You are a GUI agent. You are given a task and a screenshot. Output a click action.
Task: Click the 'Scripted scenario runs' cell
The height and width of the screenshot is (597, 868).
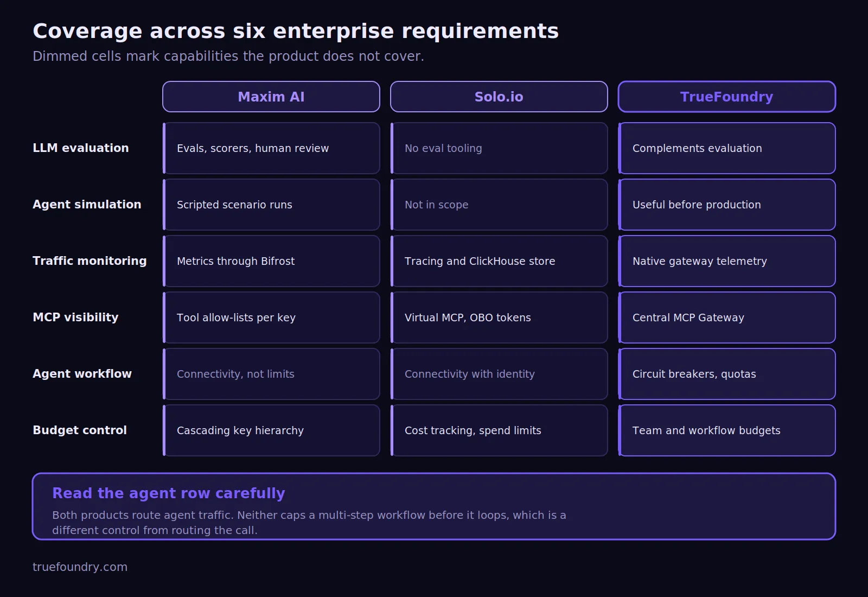pyautogui.click(x=271, y=205)
